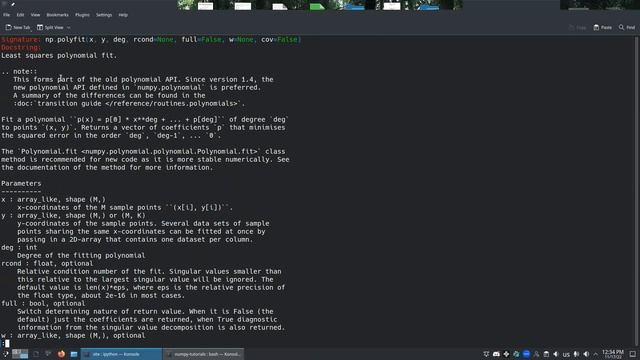Click the show desktop button
Image resolution: width=640 pixels, height=360 pixels.
633,354
